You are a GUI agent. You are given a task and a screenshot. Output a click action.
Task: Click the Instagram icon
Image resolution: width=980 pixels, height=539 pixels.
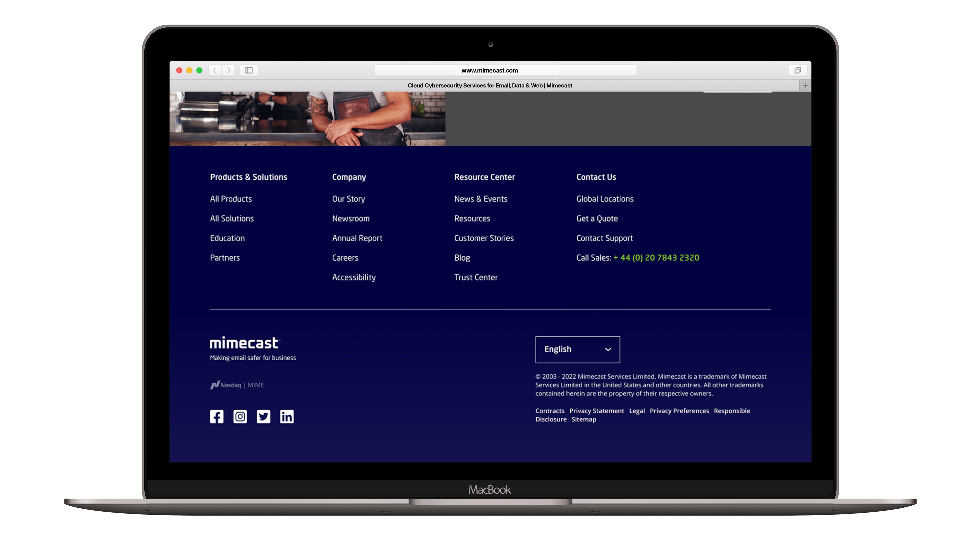240,416
